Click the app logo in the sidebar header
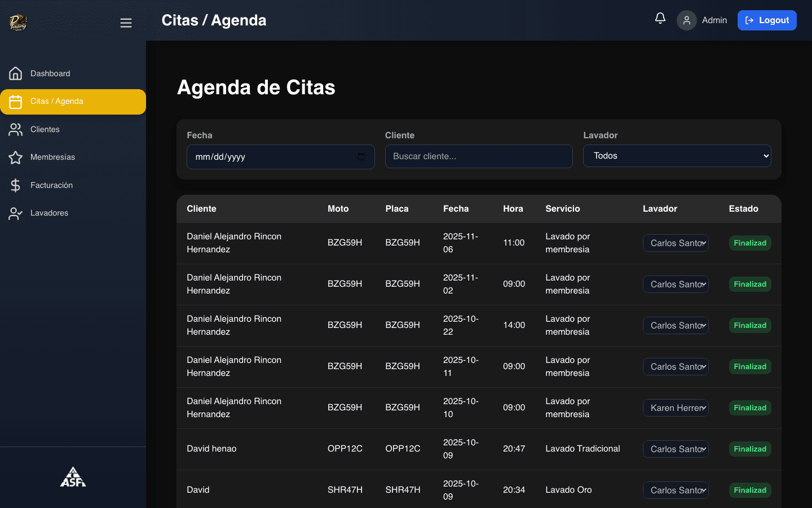Viewport: 812px width, 508px height. [18, 23]
